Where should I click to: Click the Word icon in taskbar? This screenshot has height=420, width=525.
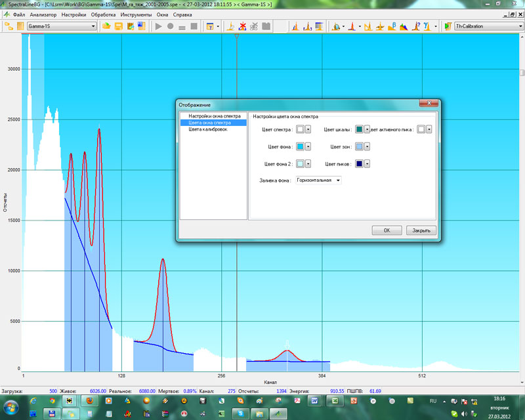coord(314,400)
